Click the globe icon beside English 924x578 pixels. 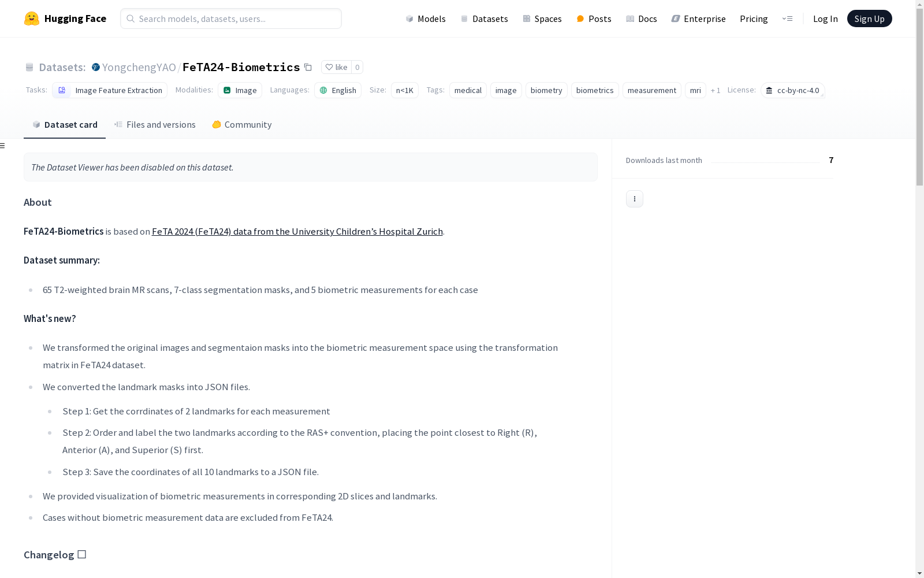point(323,90)
